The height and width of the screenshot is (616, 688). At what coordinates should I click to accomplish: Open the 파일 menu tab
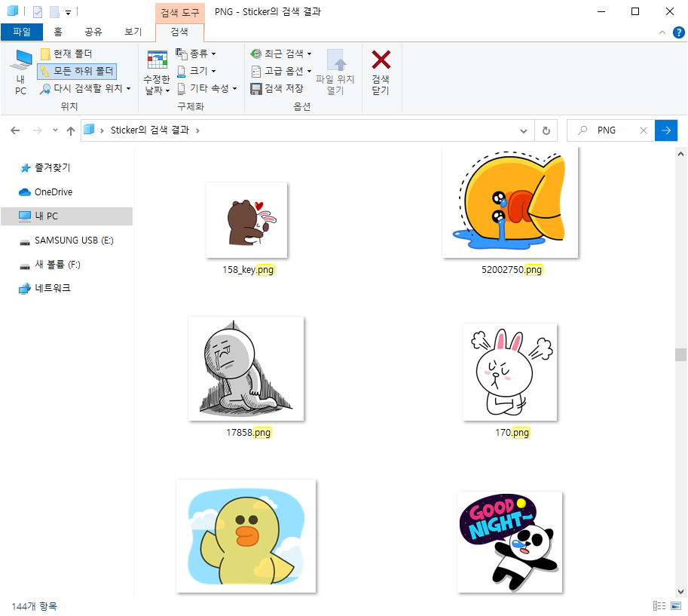coord(22,32)
